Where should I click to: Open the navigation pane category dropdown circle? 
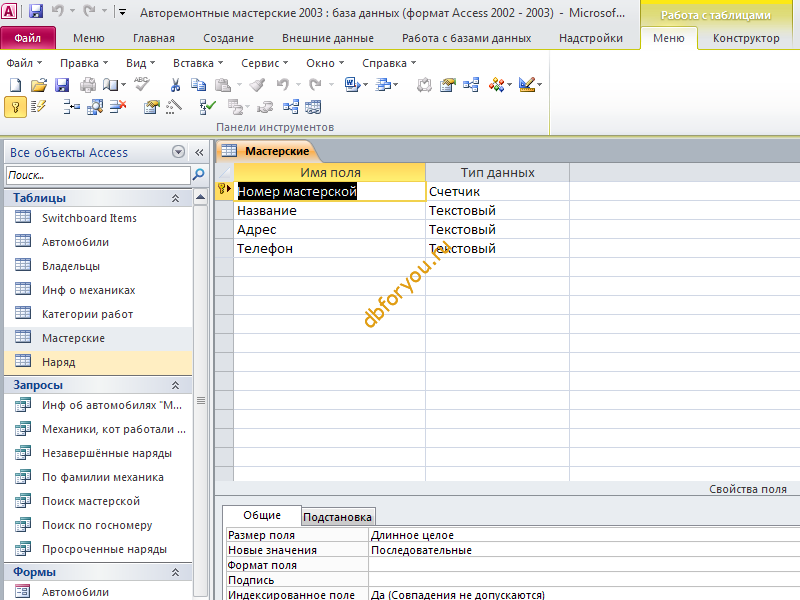click(178, 152)
